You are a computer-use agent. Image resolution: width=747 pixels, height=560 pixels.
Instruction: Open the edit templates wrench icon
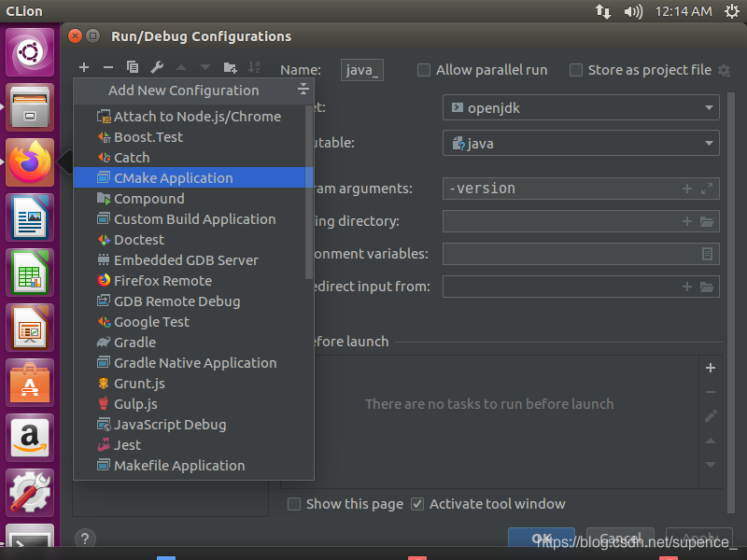157,67
